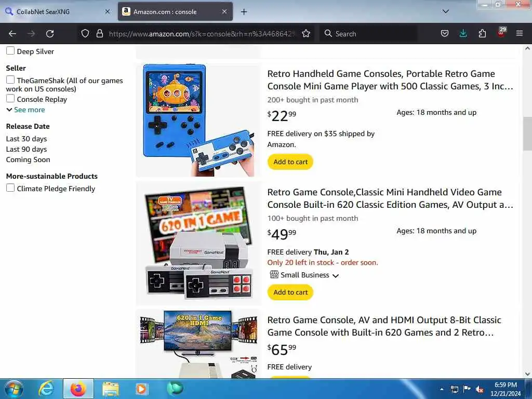Reload the page with the refresh icon

tap(50, 34)
